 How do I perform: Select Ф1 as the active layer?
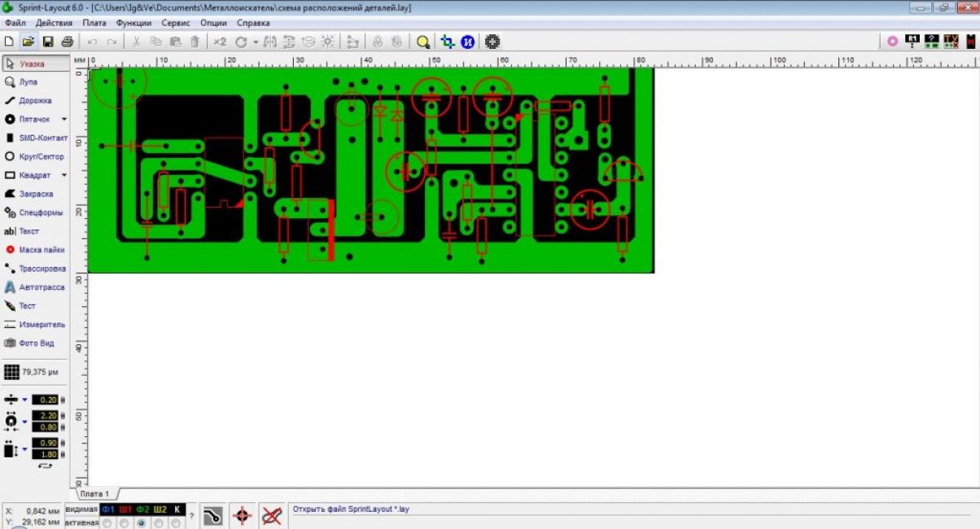point(107,522)
